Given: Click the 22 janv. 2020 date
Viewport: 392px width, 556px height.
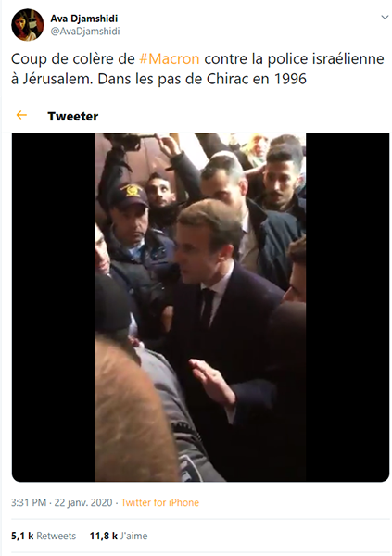Looking at the screenshot, I should pyautogui.click(x=83, y=502).
